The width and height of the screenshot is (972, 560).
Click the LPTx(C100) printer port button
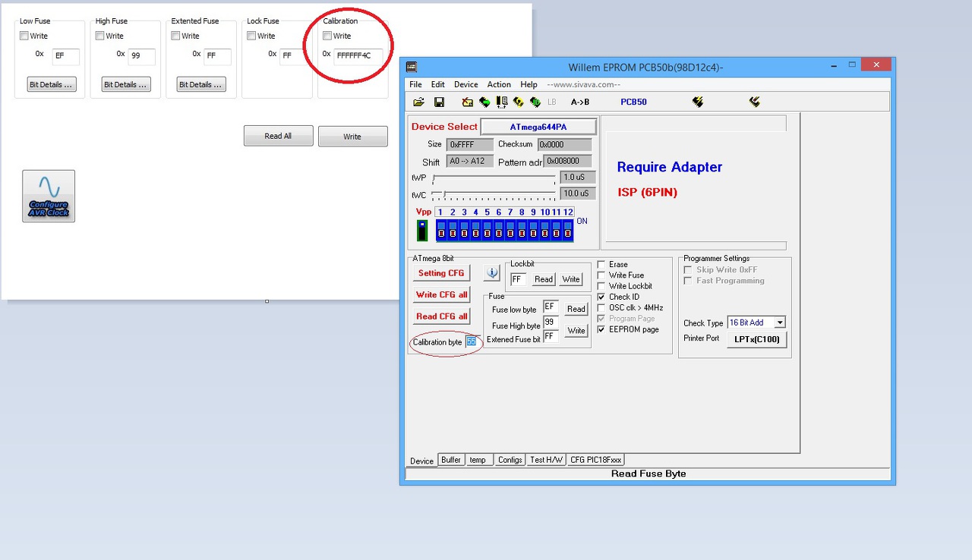tap(756, 339)
